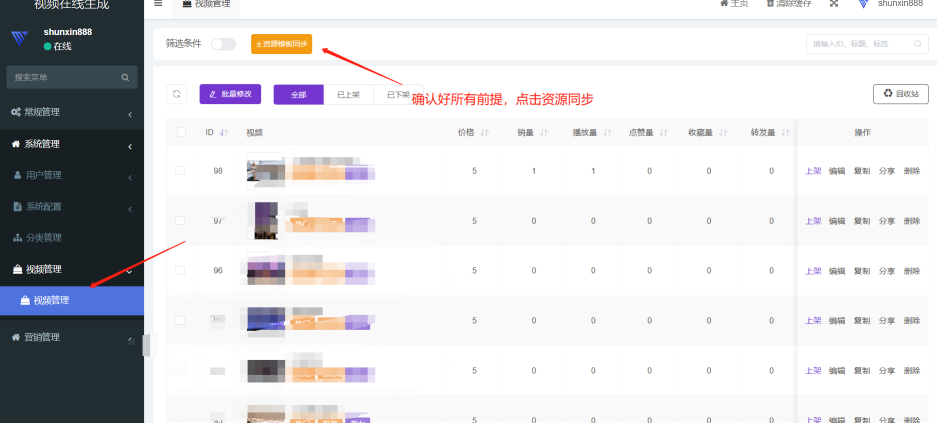Click the user avatar logo in top bar
Screen dimensions: 937x423
(x=863, y=3)
